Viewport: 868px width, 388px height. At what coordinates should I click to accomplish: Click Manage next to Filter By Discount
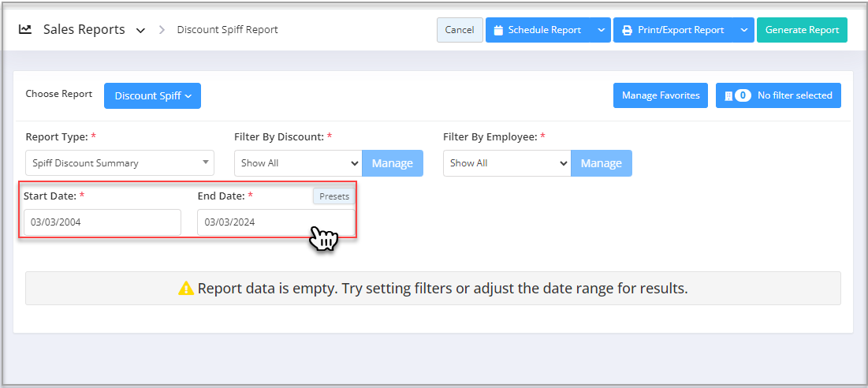click(393, 163)
